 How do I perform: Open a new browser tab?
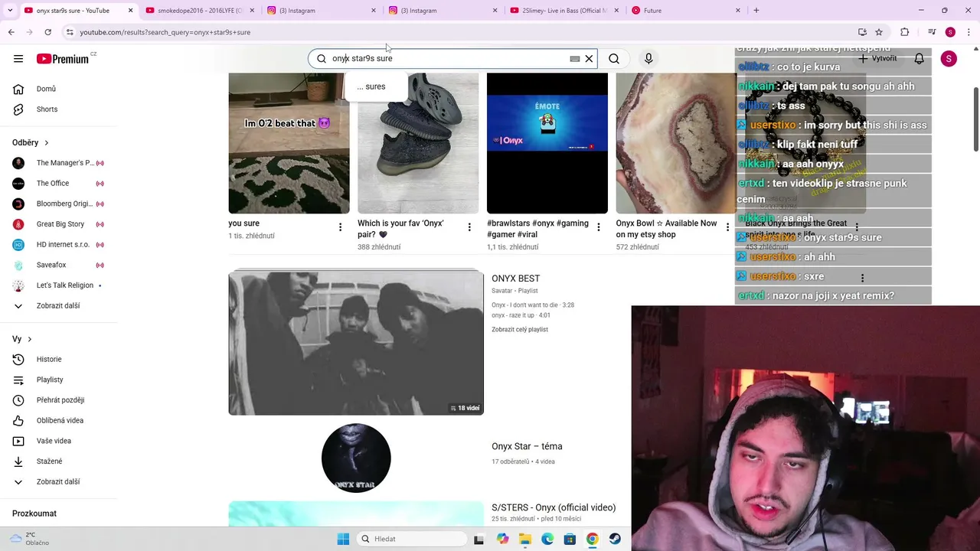(x=756, y=11)
